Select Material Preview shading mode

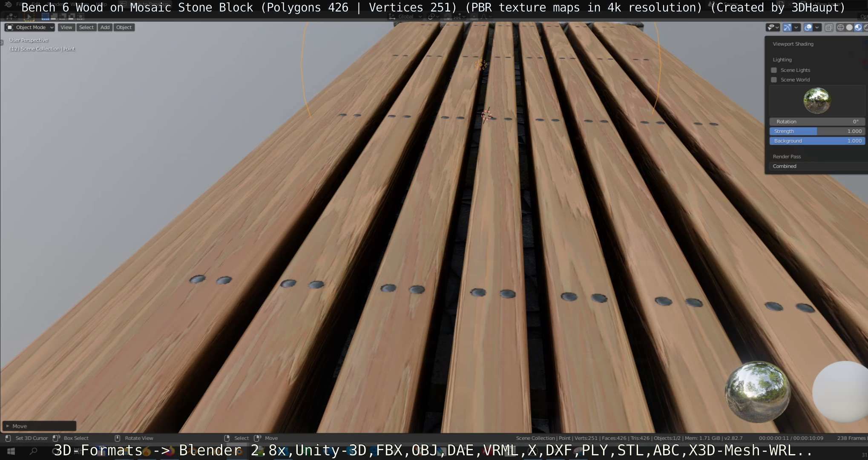click(x=858, y=27)
